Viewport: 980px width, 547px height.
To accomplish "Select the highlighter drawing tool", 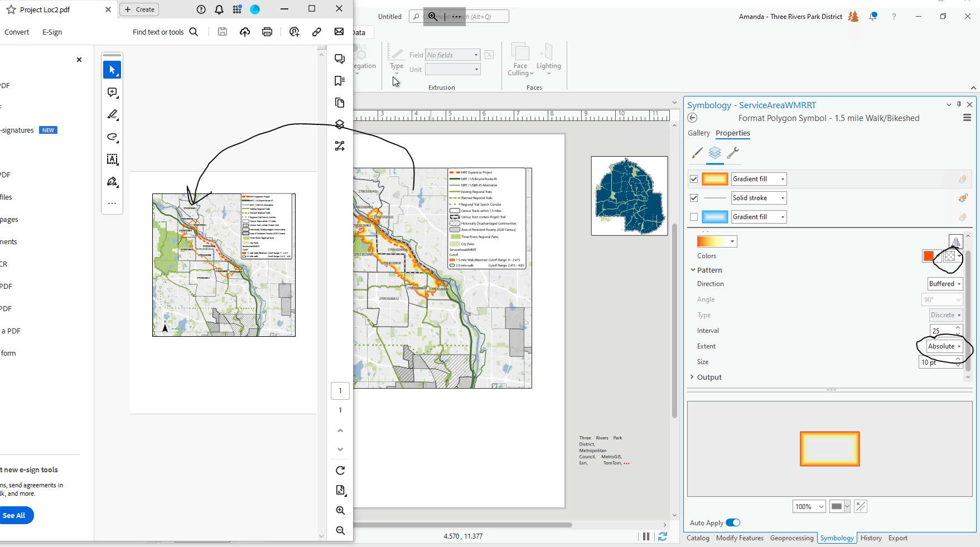I will [x=112, y=115].
